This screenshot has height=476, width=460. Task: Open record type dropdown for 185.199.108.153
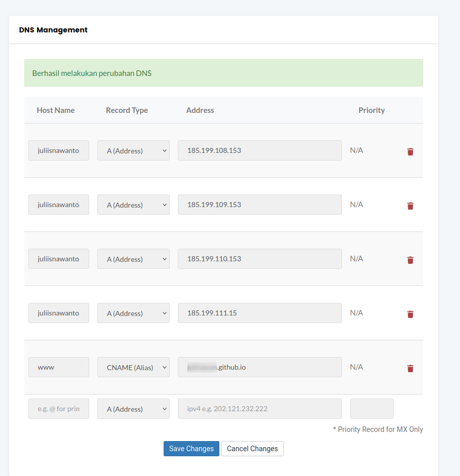coord(133,150)
